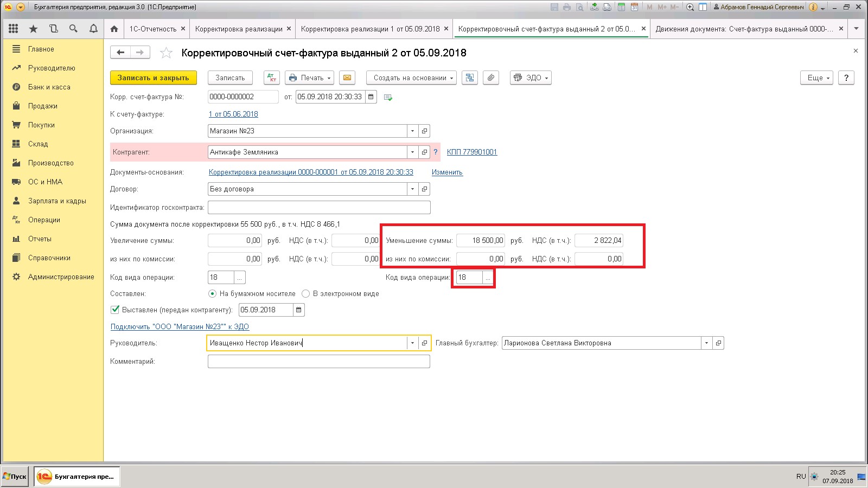Expand the Руководитель dropdown list
This screenshot has width=868, height=488.
[413, 343]
